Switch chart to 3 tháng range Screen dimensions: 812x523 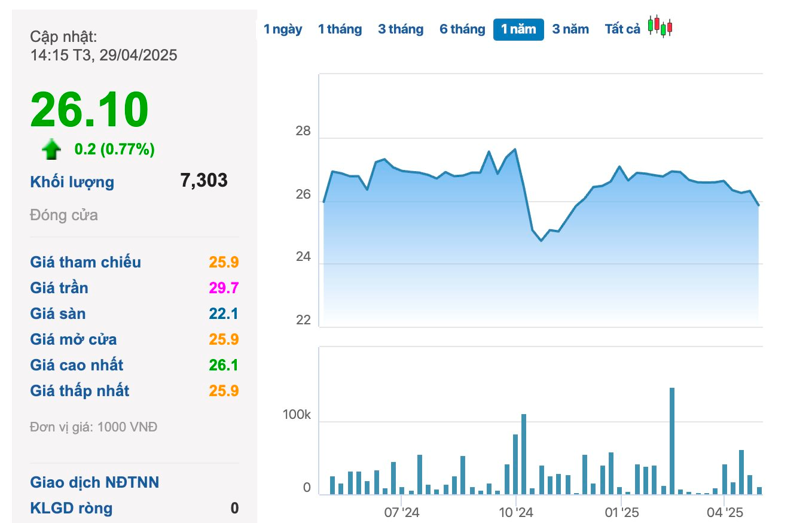click(x=401, y=29)
